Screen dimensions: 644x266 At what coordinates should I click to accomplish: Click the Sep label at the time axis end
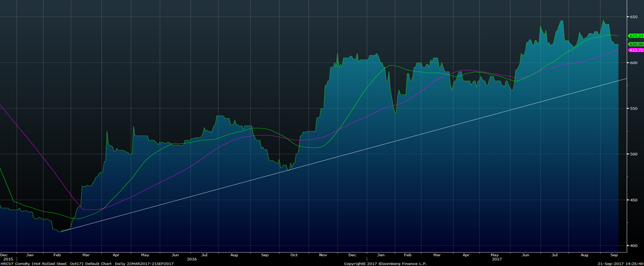tap(615, 254)
